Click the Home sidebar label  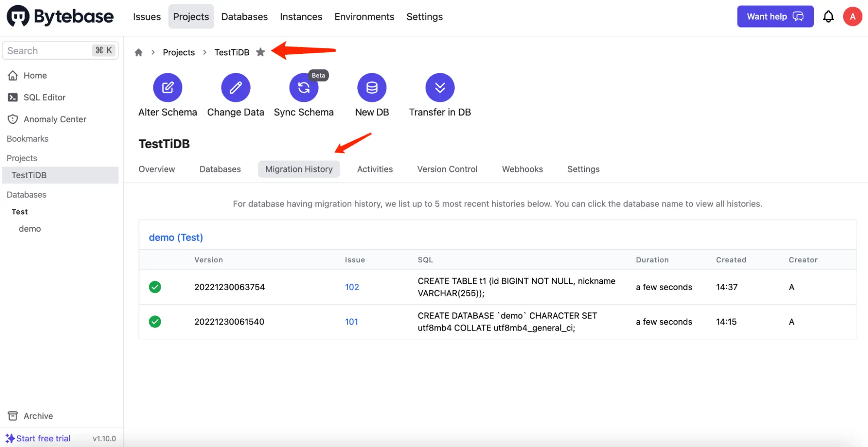pos(35,76)
